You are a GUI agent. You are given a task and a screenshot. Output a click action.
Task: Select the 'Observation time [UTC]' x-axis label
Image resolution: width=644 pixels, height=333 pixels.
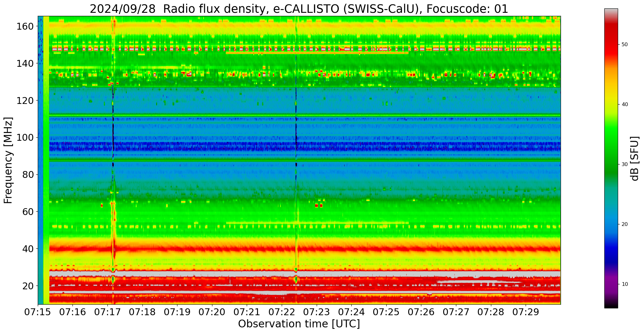(299, 324)
